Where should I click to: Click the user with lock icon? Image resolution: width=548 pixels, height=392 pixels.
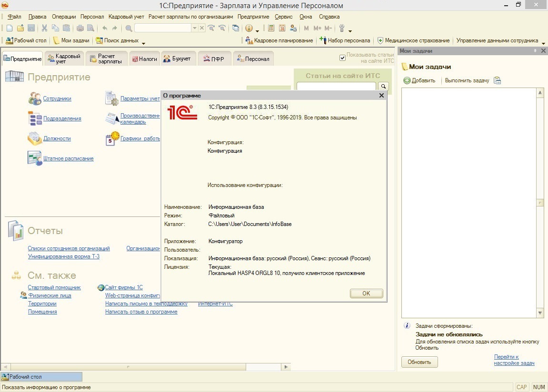pos(293,28)
